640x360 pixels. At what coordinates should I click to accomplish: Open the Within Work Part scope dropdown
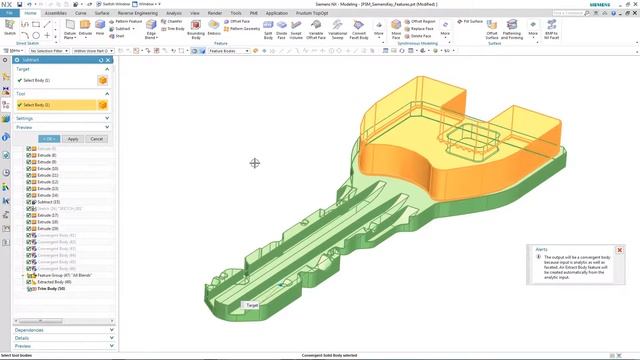click(93, 51)
